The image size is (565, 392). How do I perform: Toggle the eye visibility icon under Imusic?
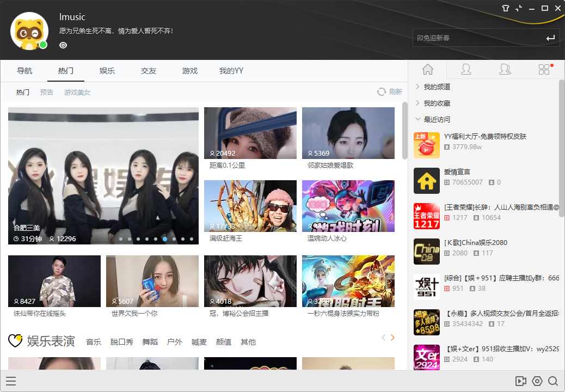63,45
